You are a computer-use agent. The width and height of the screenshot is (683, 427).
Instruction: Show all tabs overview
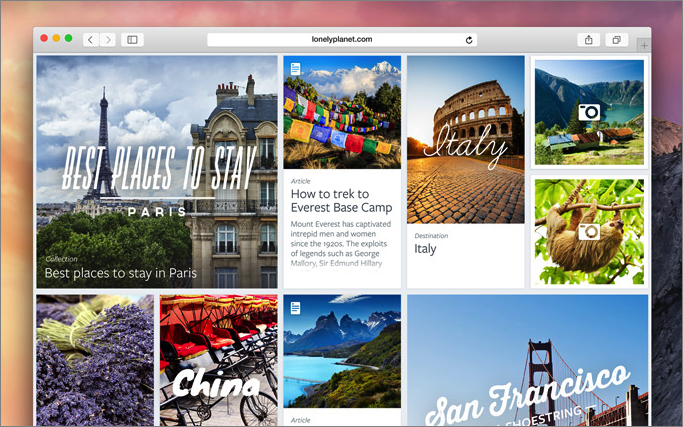tap(616, 40)
